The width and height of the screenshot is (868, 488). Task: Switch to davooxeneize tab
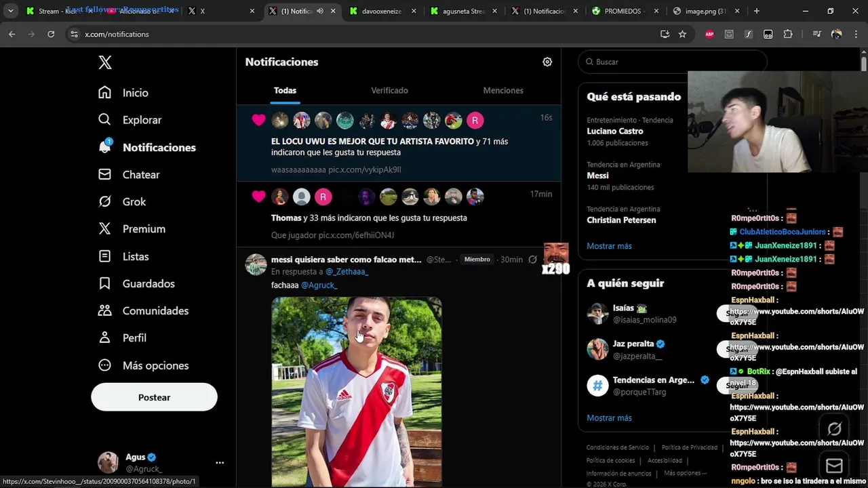pos(383,11)
